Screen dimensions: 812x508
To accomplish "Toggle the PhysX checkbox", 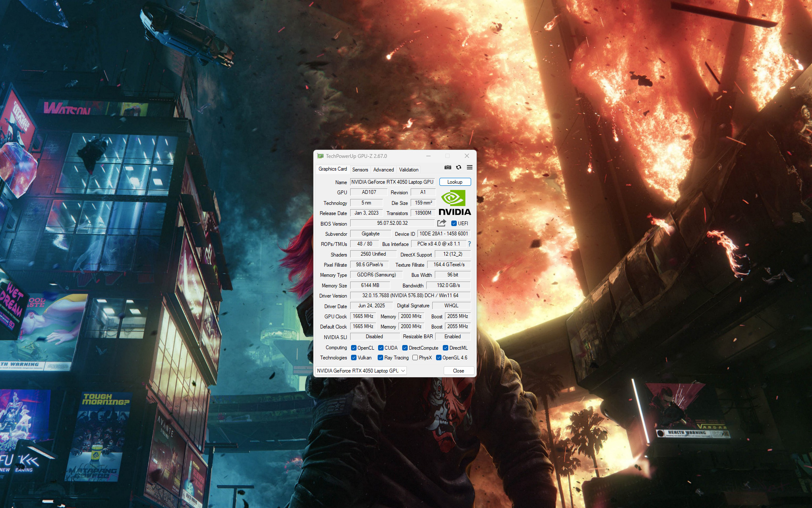I will click(x=415, y=358).
